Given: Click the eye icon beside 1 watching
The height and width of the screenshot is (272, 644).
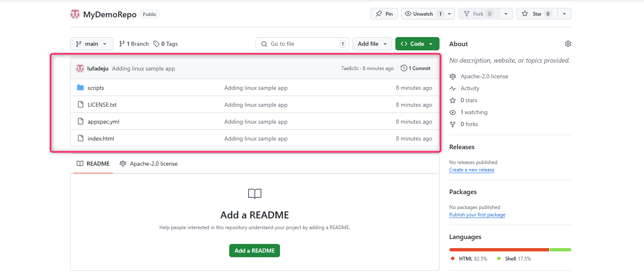Looking at the screenshot, I should click(453, 112).
